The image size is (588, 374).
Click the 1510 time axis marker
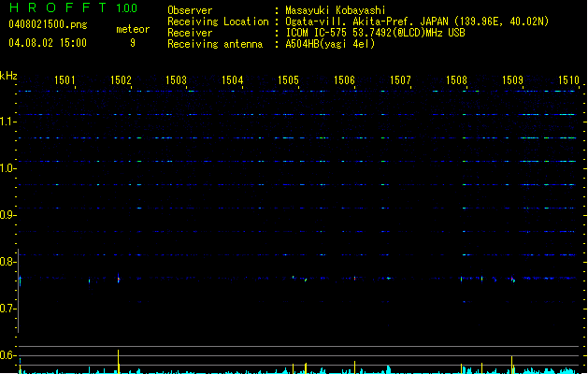(568, 80)
